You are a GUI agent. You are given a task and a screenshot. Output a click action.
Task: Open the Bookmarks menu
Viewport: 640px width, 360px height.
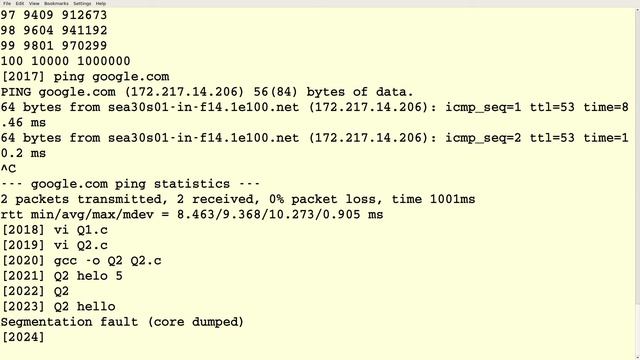pos(56,3)
